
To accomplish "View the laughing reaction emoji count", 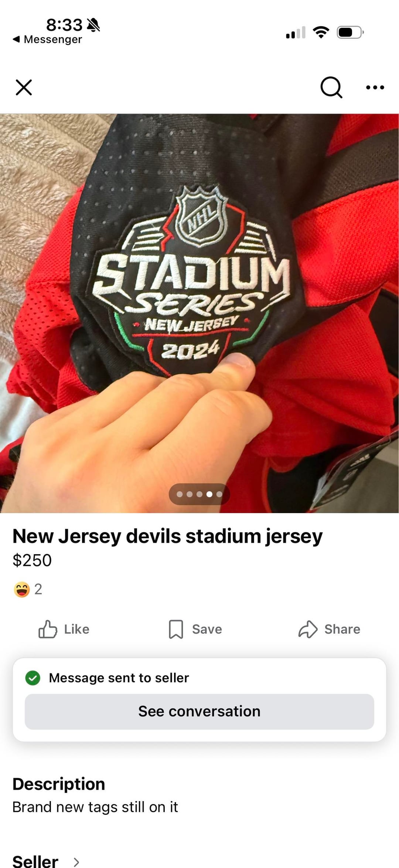I will pyautogui.click(x=28, y=589).
